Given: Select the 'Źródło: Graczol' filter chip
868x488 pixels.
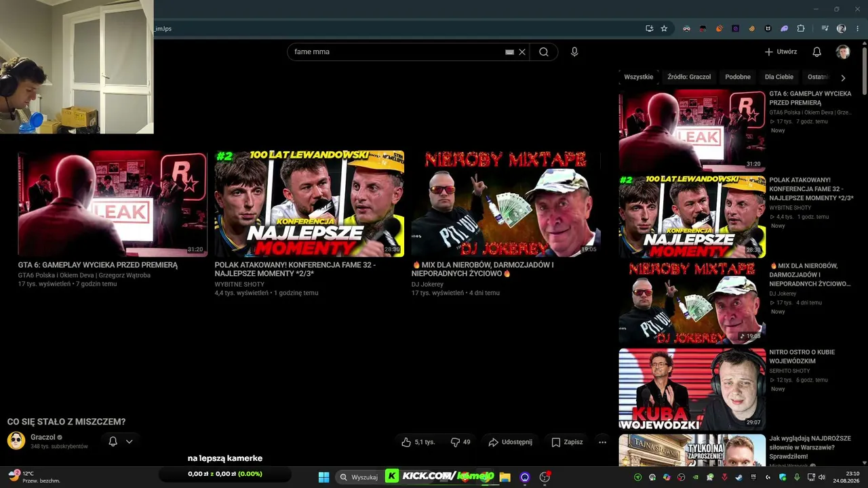Looking at the screenshot, I should tap(689, 77).
